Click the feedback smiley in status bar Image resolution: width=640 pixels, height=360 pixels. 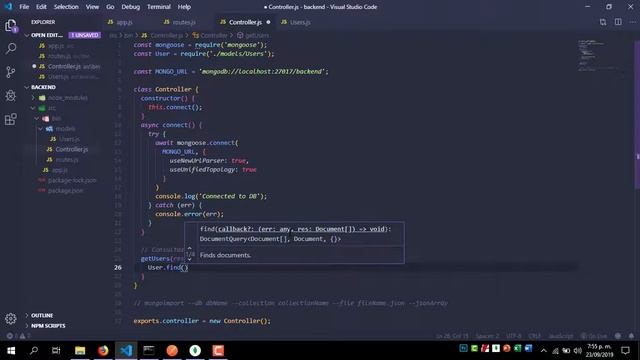(618, 336)
